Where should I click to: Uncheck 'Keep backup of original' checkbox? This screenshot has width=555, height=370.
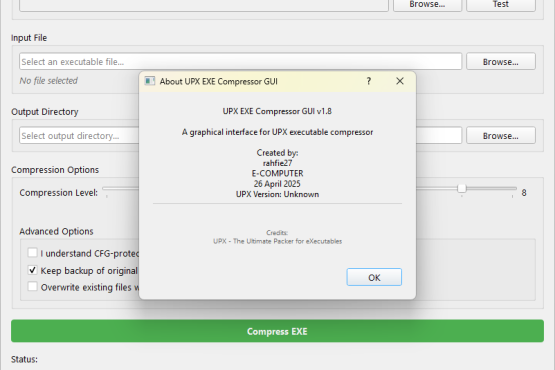33,270
